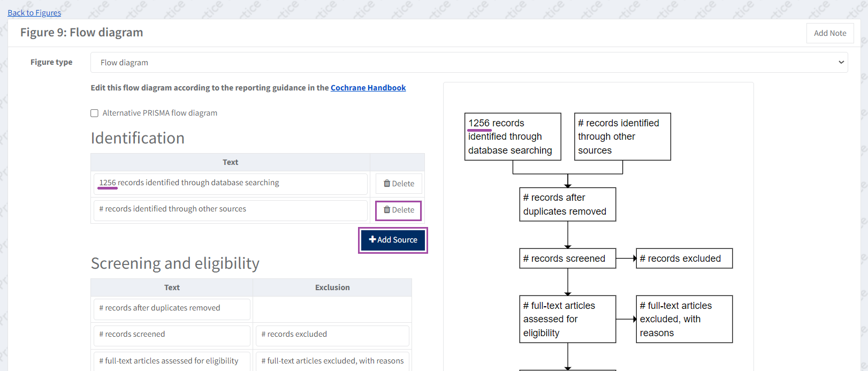Enable Alternative PRISMA flow diagram checkbox
The width and height of the screenshot is (868, 371).
pyautogui.click(x=95, y=113)
